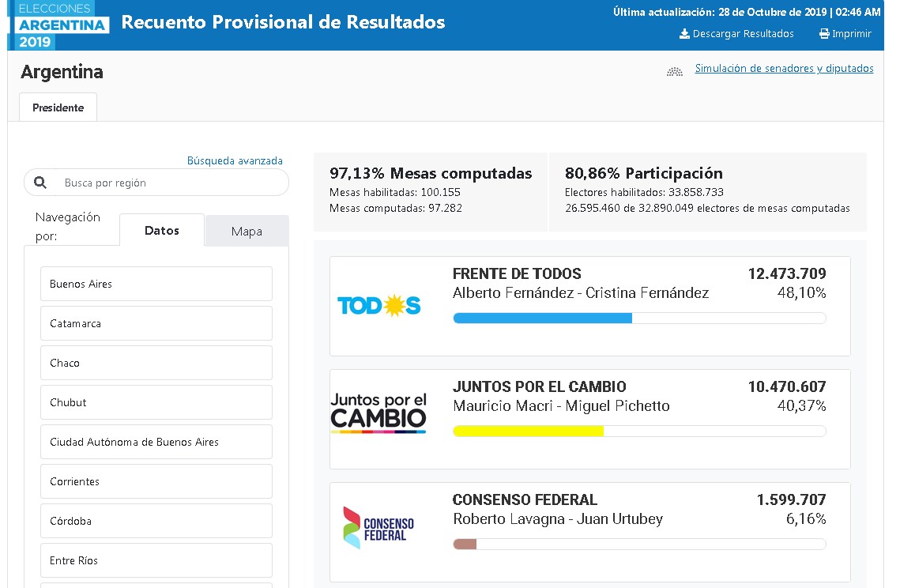The width and height of the screenshot is (915, 588).
Task: Click the Frente de Todos logo
Action: click(x=378, y=305)
